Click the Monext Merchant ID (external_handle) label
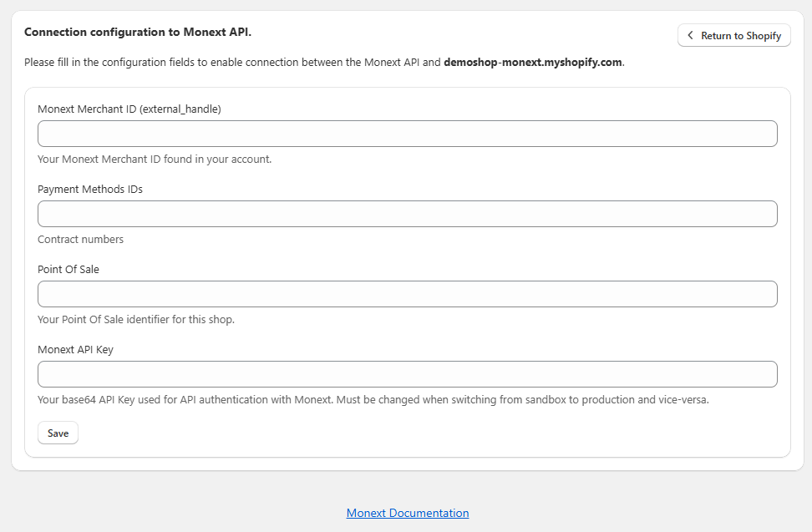The image size is (812, 532). [129, 109]
